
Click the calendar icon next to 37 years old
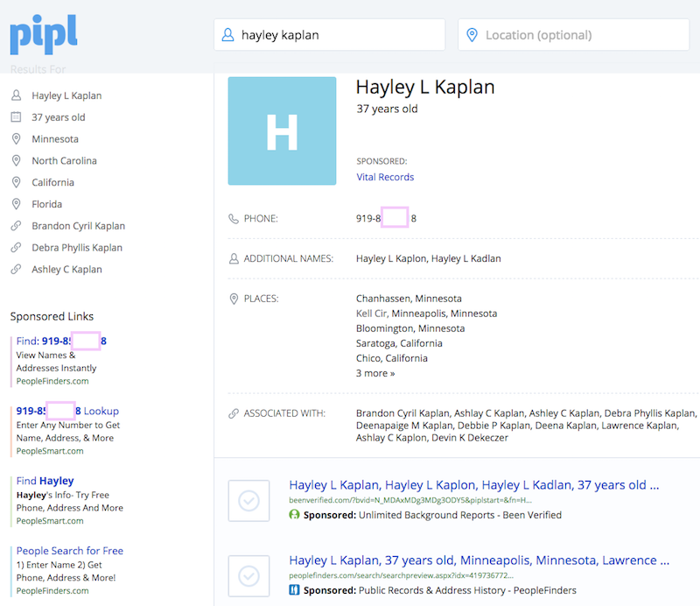click(16, 117)
